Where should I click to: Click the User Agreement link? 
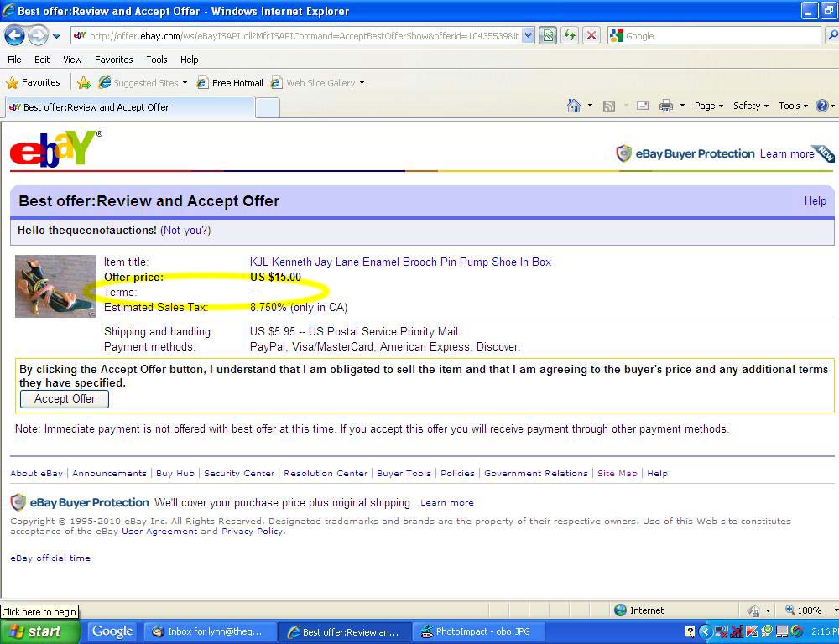pos(159,531)
